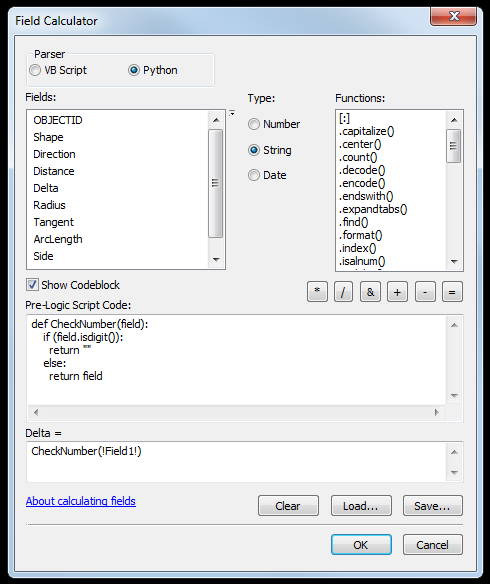
Task: Click expression box scroll down arrow
Action: pos(454,473)
